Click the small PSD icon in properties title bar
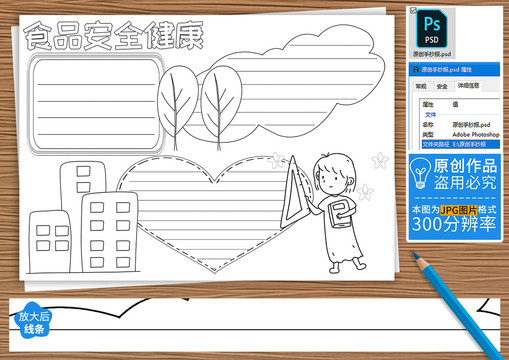The height and width of the screenshot is (360, 509). tap(416, 69)
